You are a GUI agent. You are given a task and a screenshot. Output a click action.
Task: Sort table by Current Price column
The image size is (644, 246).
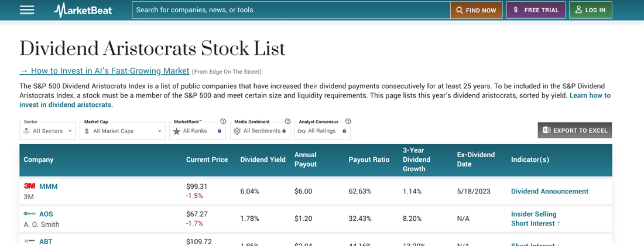click(207, 160)
